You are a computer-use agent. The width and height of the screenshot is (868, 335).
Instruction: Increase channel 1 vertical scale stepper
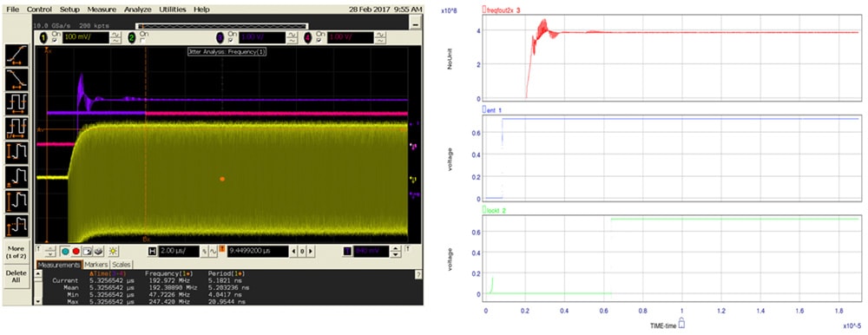[115, 35]
